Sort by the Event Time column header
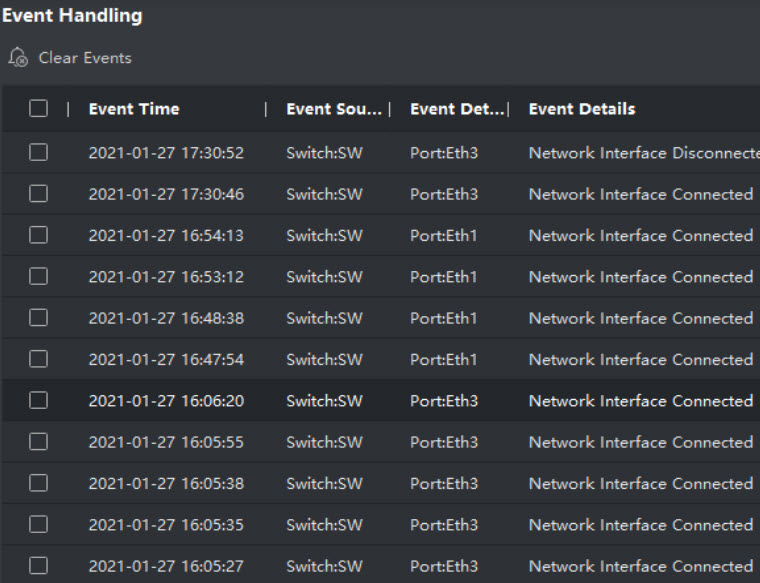This screenshot has height=583, width=760. 134,109
